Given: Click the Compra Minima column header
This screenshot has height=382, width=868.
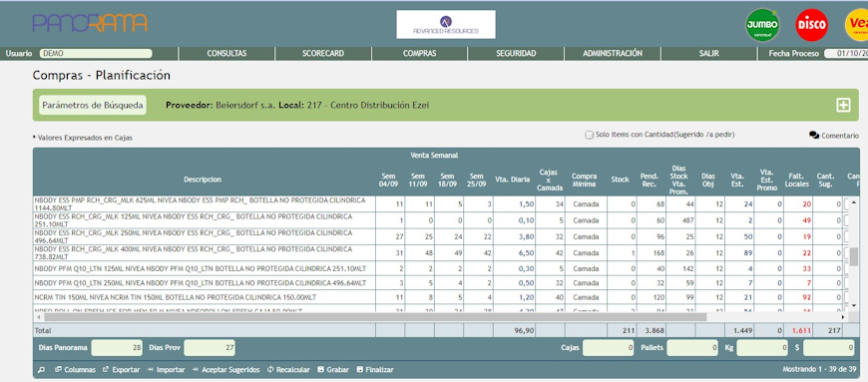Looking at the screenshot, I should (x=585, y=180).
